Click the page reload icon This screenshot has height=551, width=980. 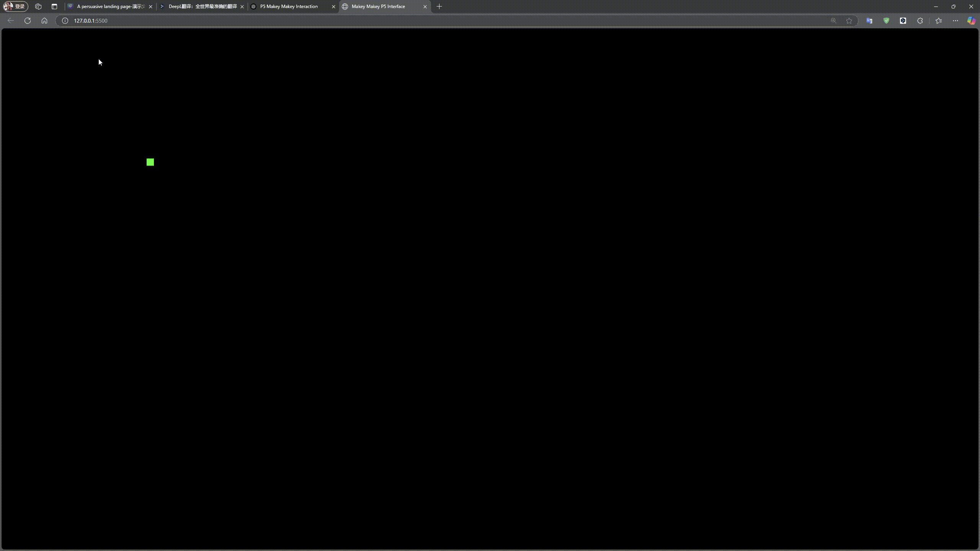28,21
